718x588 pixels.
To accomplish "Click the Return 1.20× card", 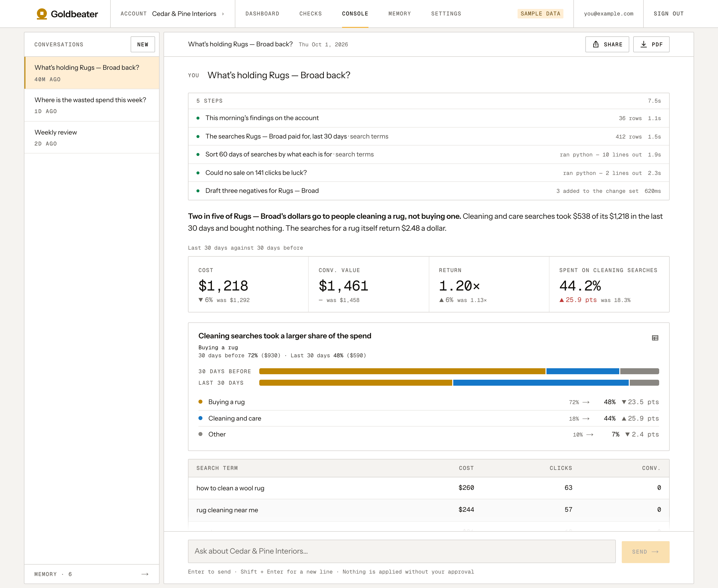I will [489, 284].
